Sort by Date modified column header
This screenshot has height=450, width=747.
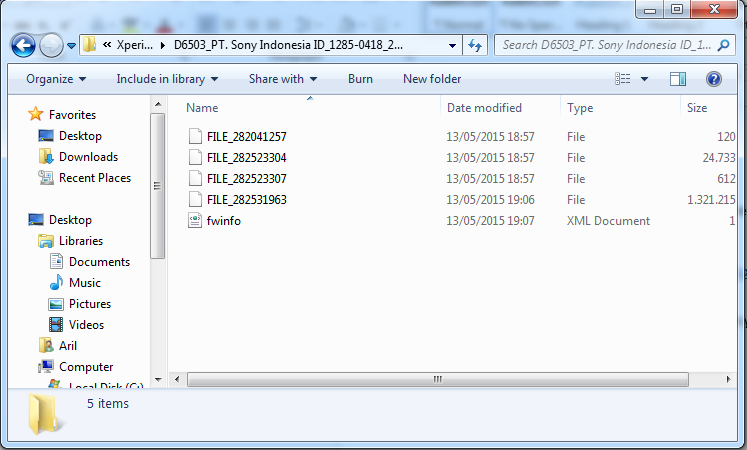(484, 108)
